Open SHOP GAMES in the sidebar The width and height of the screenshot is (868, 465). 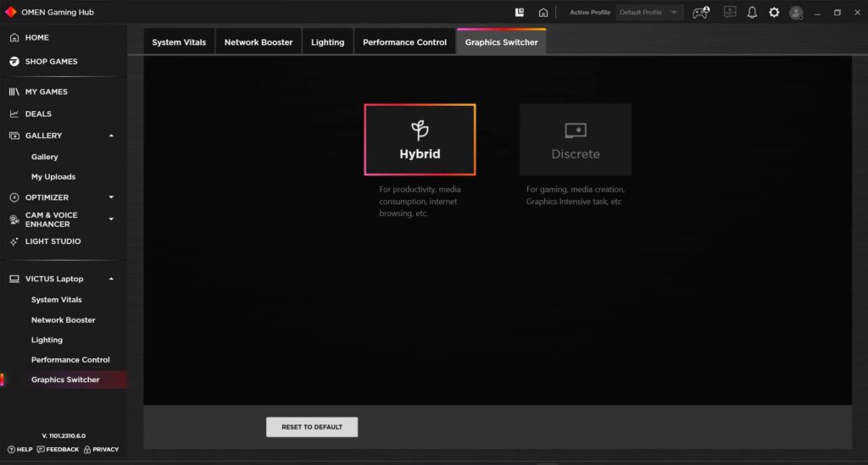(51, 61)
